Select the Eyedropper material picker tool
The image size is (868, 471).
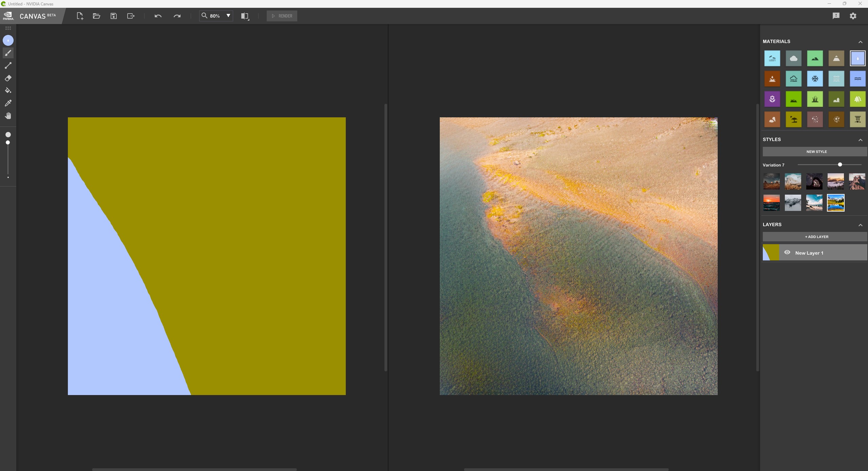[x=8, y=103]
